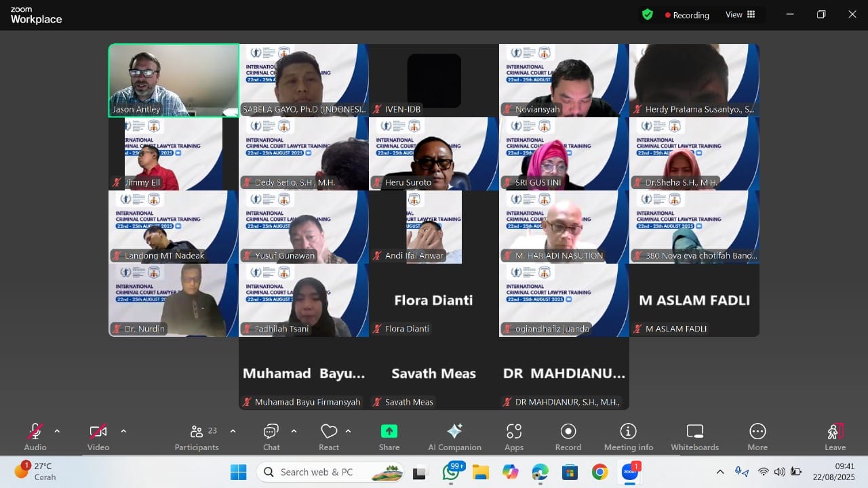Expand the React options arrow
This screenshot has height=488, width=868.
(349, 431)
